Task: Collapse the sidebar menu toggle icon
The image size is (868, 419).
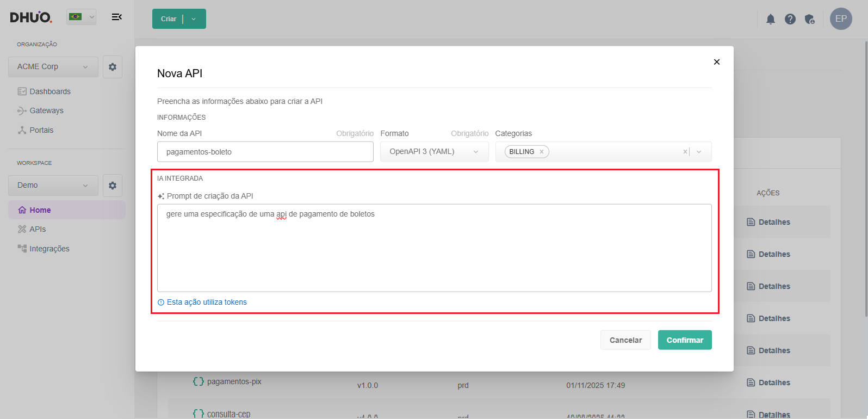Action: (x=116, y=17)
